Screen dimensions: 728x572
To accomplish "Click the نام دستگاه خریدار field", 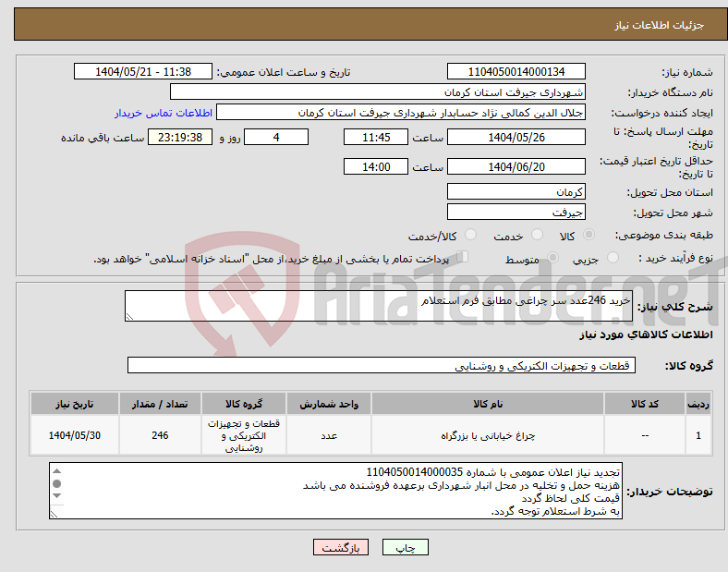I will [378, 91].
